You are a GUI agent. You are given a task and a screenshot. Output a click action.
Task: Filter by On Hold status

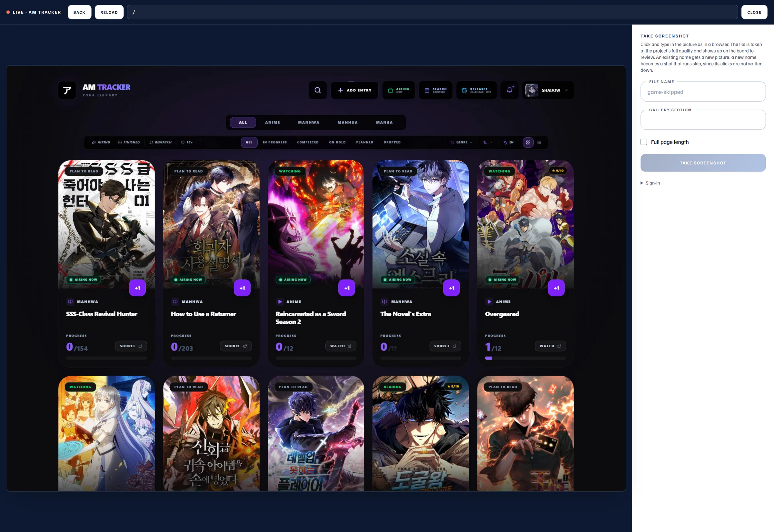337,142
